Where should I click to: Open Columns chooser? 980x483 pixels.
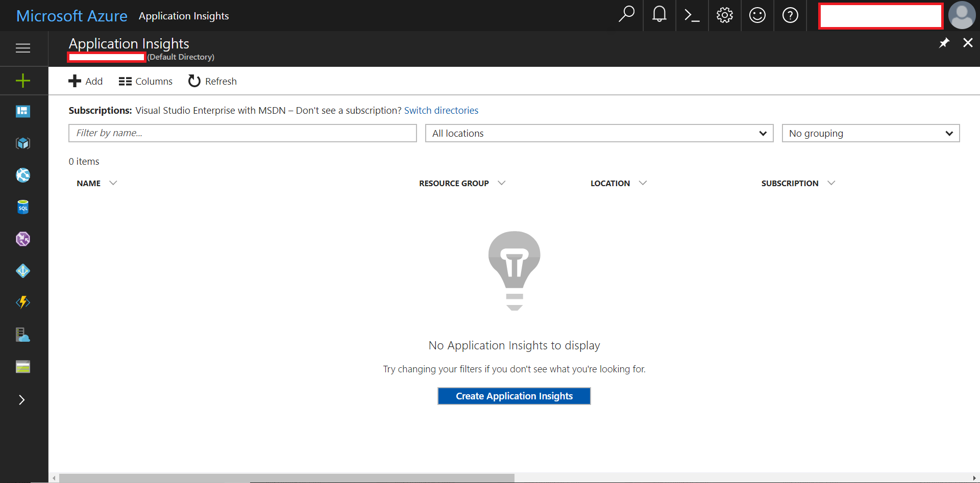tap(145, 81)
